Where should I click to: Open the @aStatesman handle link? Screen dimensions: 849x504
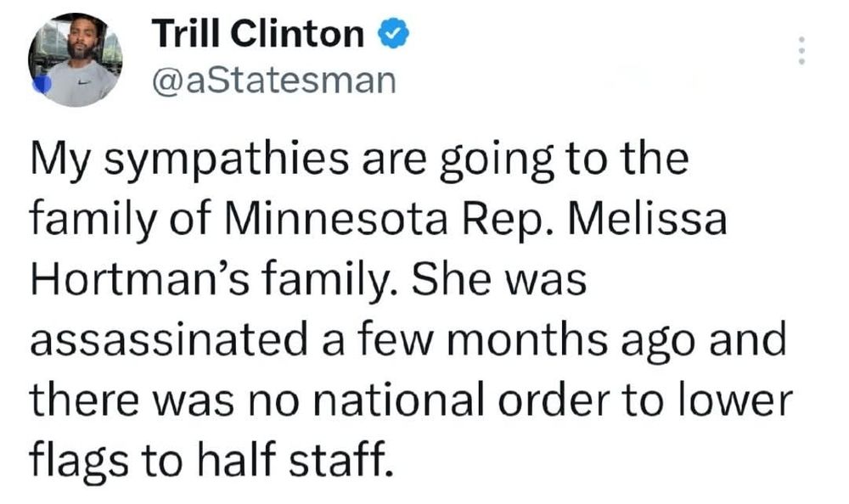pos(274,81)
